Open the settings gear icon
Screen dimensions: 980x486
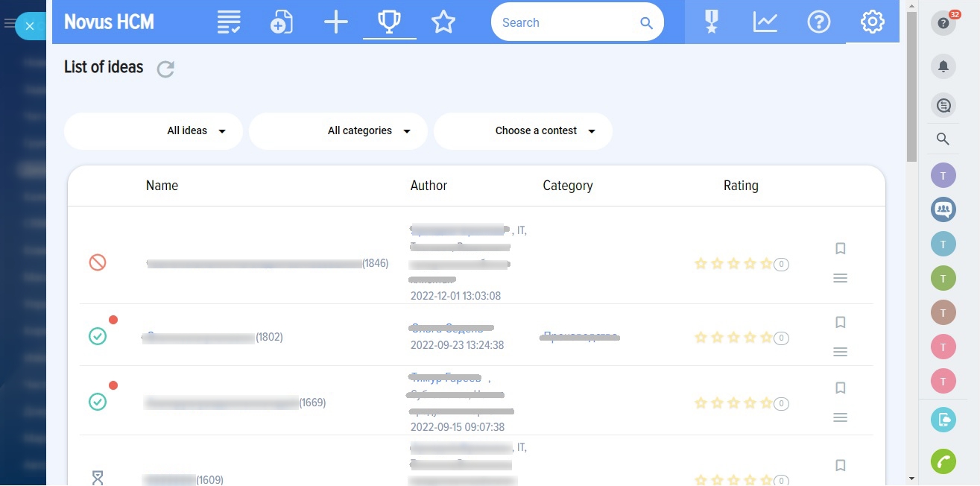(871, 22)
